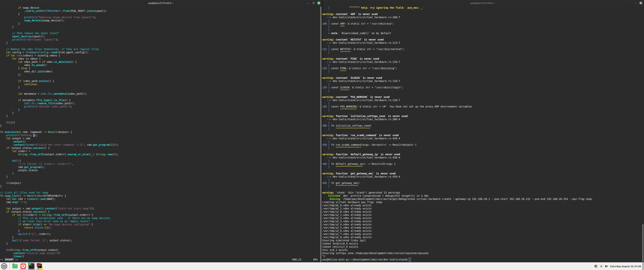Click the Terminal taskbar icon with badge 3
The height and width of the screenshot is (270, 644).
coord(31,266)
